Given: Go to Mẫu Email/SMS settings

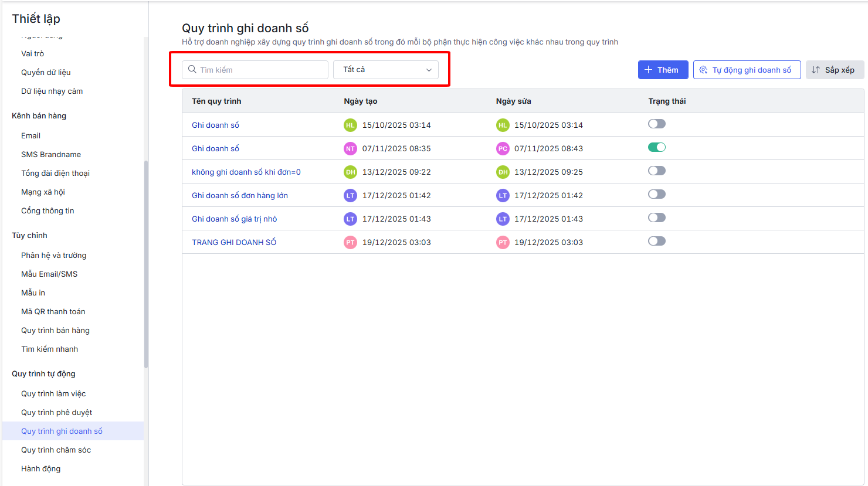Looking at the screenshot, I should [x=49, y=274].
